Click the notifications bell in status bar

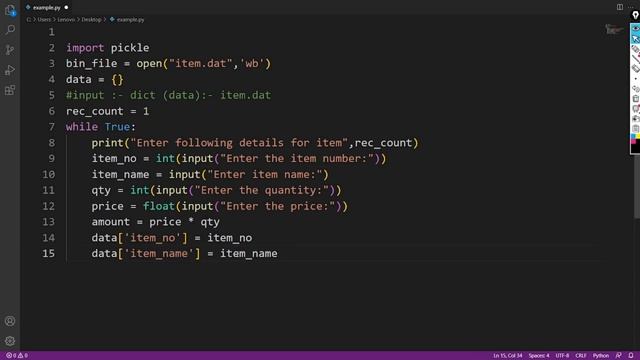click(x=631, y=356)
